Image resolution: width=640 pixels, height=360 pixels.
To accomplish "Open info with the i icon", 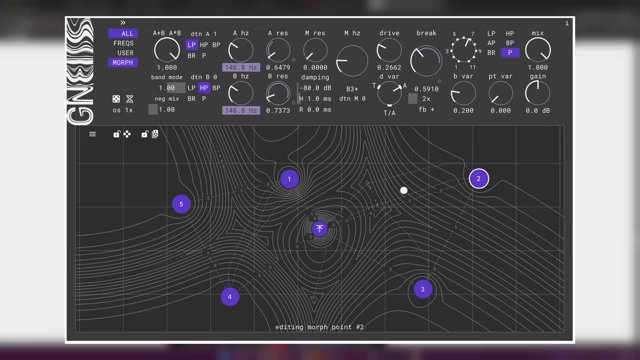I will [567, 23].
